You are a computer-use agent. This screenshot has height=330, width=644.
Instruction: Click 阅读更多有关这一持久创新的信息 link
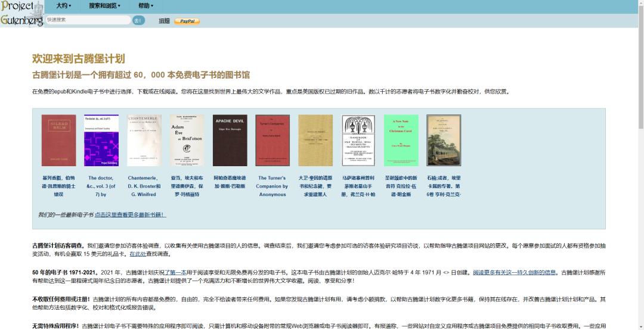pyautogui.click(x=515, y=272)
